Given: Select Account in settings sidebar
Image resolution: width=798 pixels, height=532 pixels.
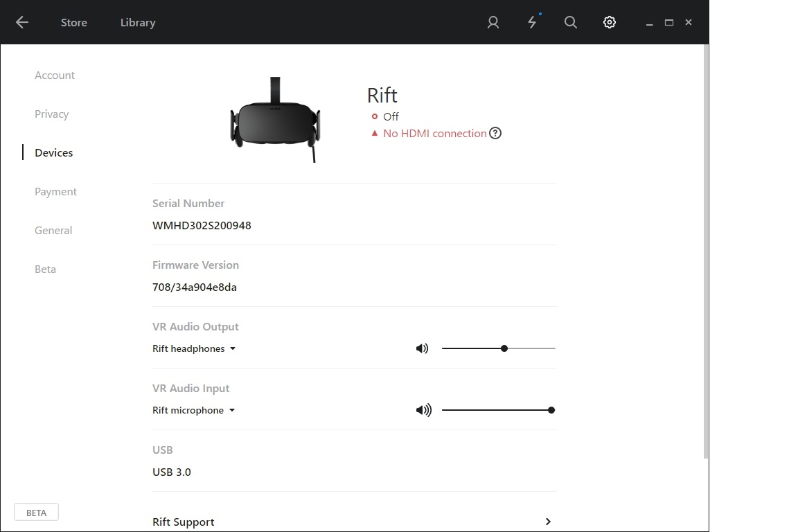Looking at the screenshot, I should pos(55,76).
